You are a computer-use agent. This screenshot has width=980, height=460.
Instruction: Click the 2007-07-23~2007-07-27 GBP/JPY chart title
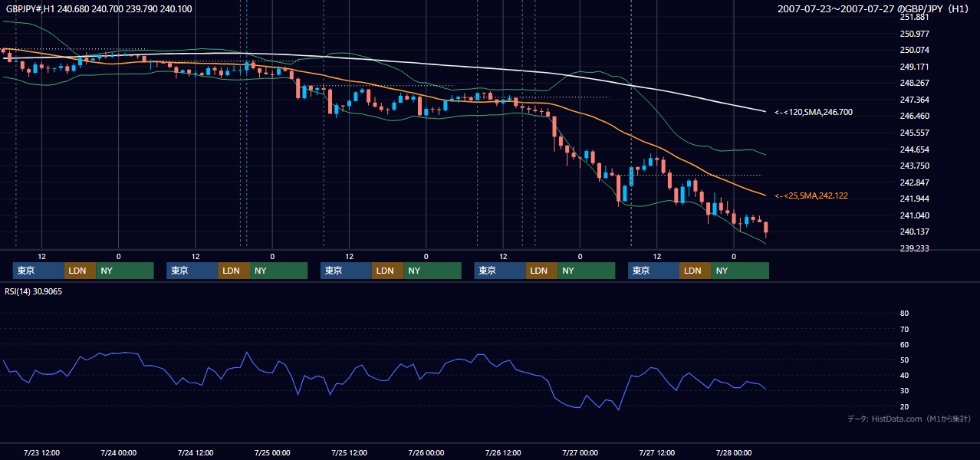(874, 9)
